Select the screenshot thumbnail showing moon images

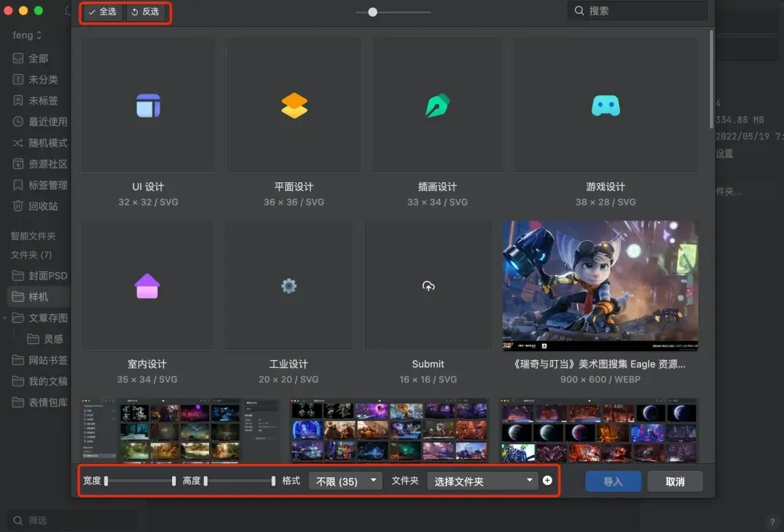coord(598,430)
